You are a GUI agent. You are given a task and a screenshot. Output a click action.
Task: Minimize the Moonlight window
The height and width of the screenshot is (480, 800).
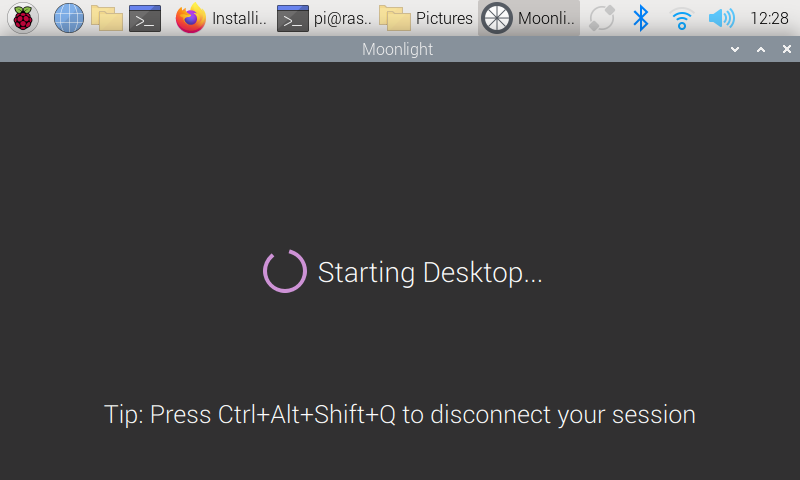[x=736, y=49]
